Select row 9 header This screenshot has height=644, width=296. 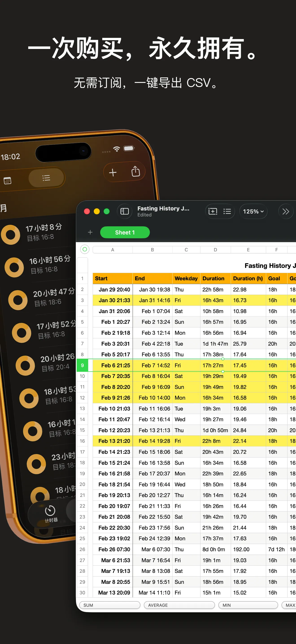point(82,365)
